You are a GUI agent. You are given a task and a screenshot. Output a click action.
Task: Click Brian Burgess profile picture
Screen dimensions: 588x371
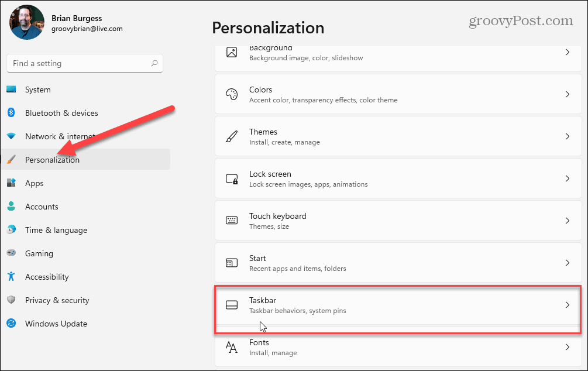pos(27,22)
